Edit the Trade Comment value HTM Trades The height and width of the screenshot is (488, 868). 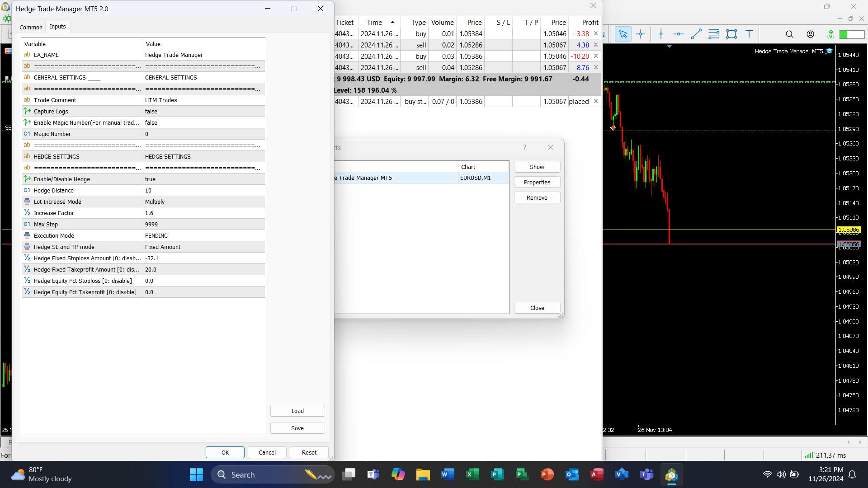pyautogui.click(x=204, y=100)
